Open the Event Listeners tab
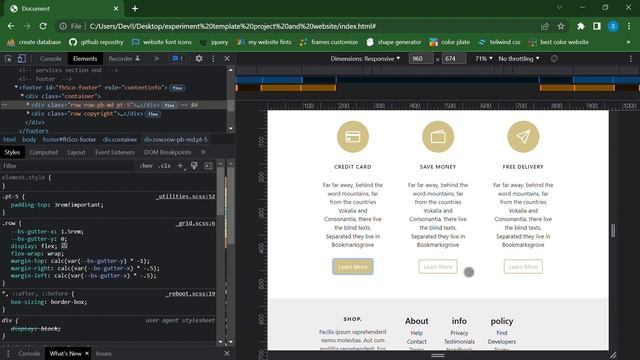The width and height of the screenshot is (640, 360). tap(115, 152)
